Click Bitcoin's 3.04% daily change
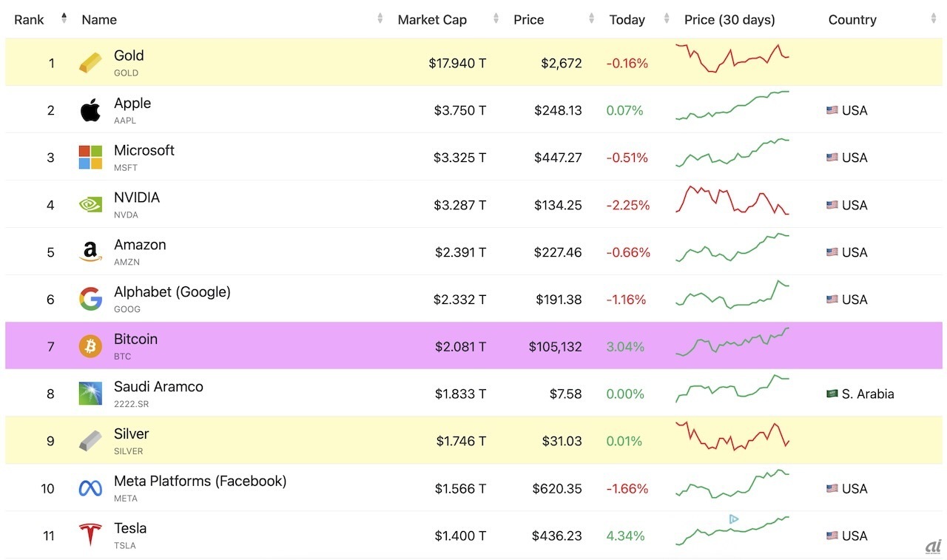 click(625, 346)
